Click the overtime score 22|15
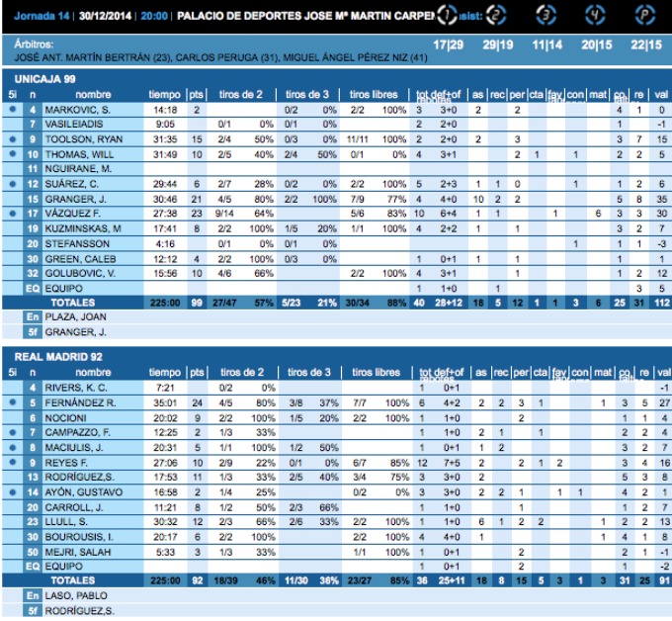Screen dimensions: 672x621 coord(646,44)
